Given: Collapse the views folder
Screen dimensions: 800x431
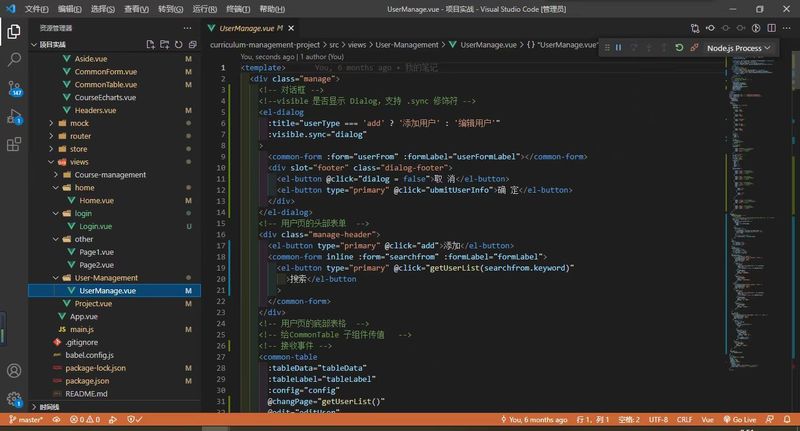Looking at the screenshot, I should (x=51, y=162).
